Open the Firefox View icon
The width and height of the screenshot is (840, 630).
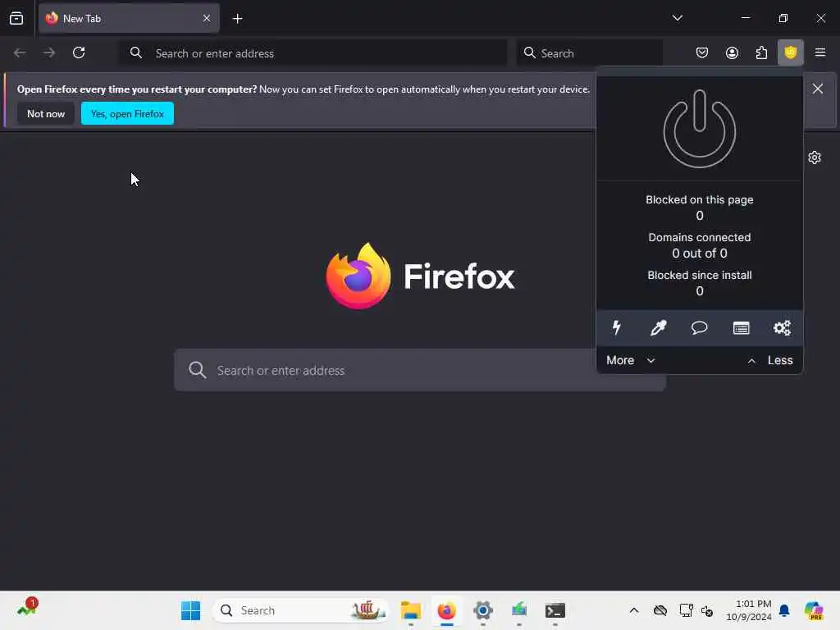(x=16, y=19)
